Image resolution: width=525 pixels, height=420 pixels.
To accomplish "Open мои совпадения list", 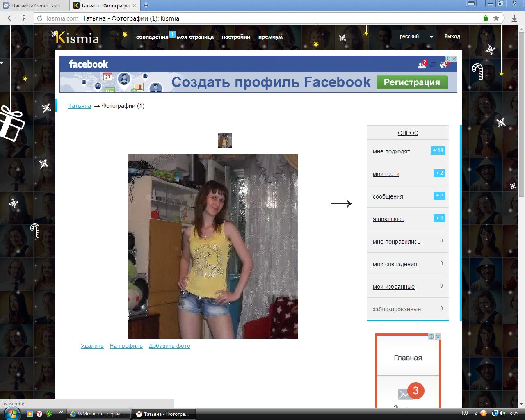I will 395,264.
